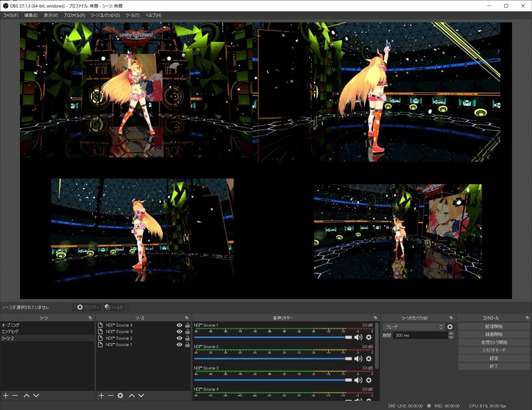Lock NDI Source 2 using the padlock icon
Viewport: 532px width, 410px height.
coord(188,338)
